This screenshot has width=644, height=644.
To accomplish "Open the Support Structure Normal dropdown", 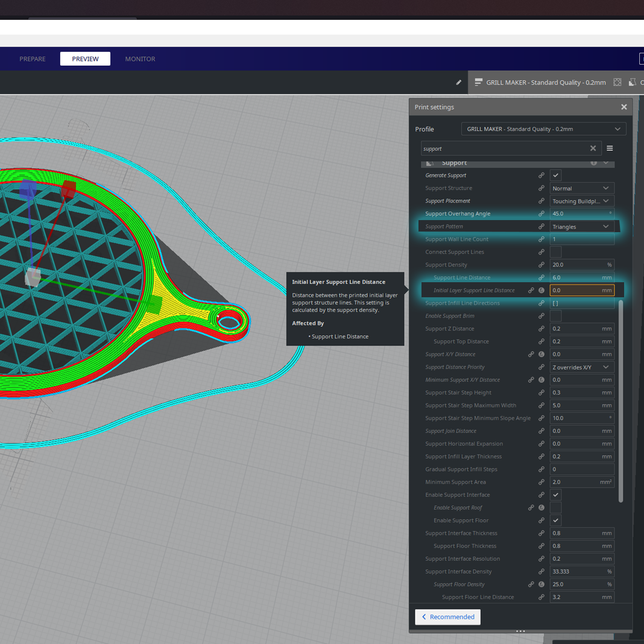I will point(582,188).
